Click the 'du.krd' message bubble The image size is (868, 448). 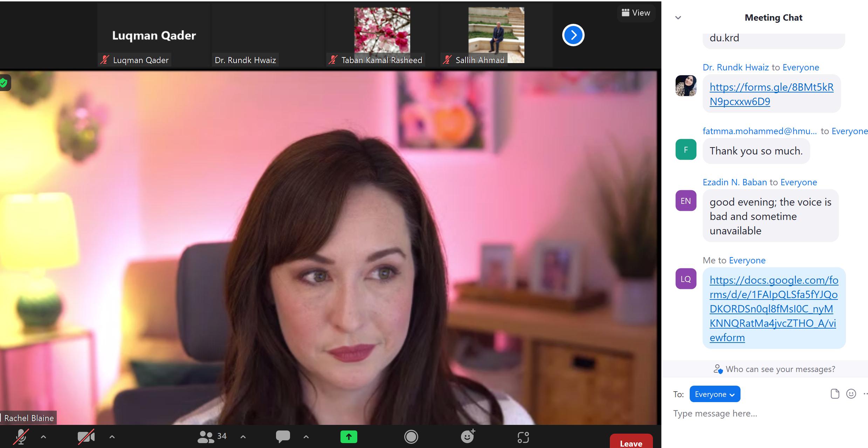coord(774,41)
